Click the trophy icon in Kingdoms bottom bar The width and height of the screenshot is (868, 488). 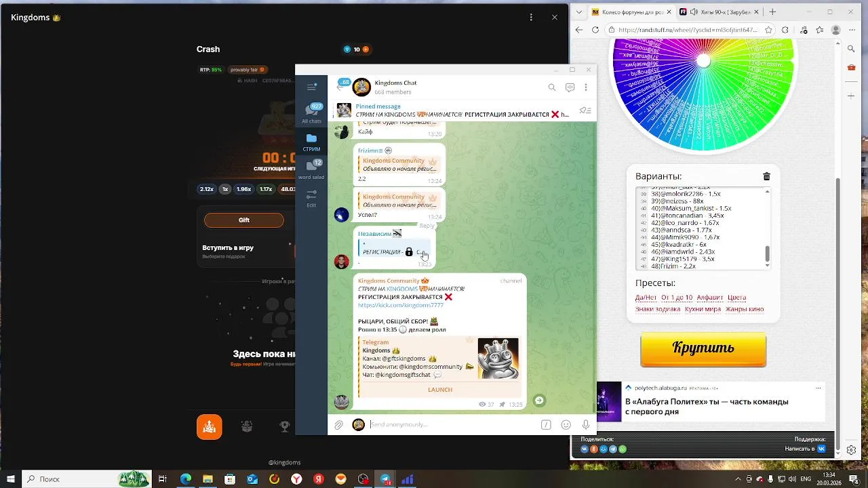pyautogui.click(x=285, y=426)
